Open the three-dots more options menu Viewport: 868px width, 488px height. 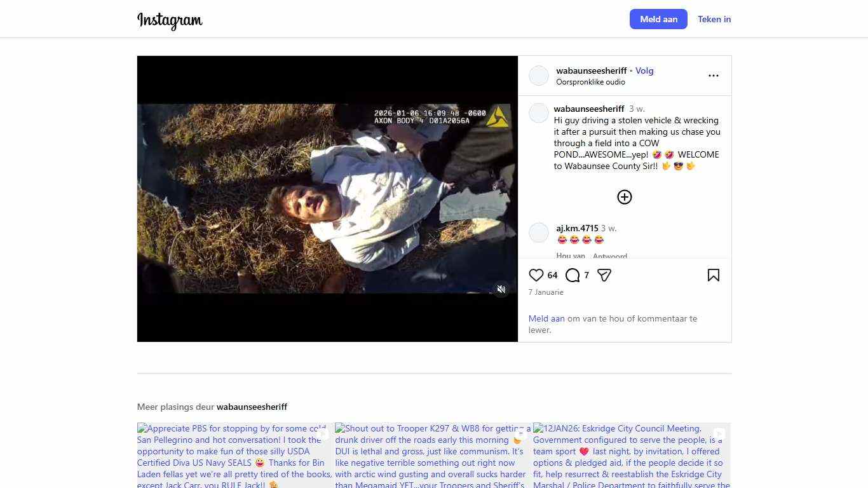713,76
